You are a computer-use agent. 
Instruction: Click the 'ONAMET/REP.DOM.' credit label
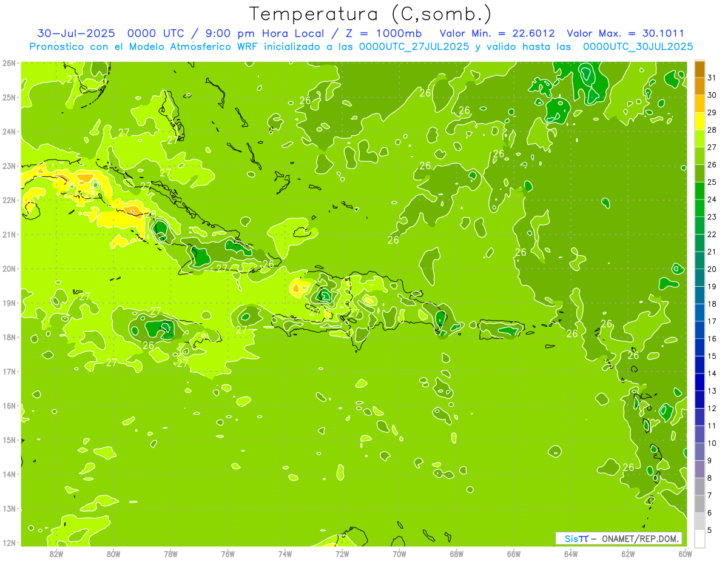(x=640, y=538)
